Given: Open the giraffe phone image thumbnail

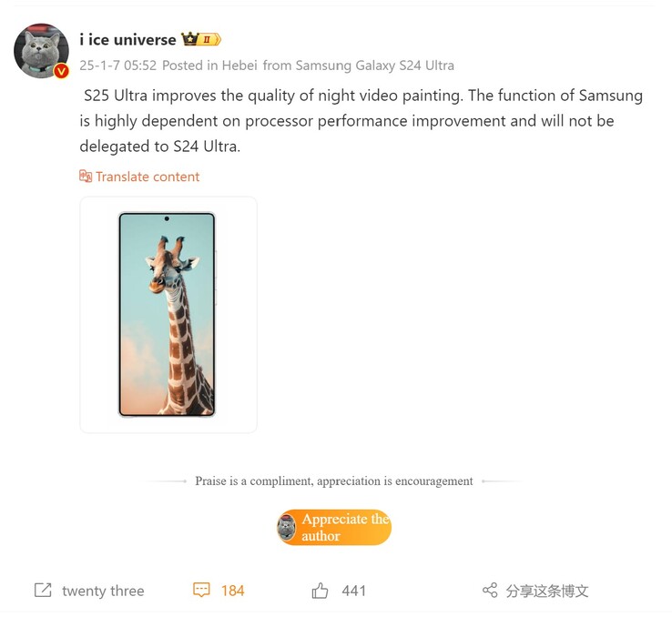Looking at the screenshot, I should pyautogui.click(x=168, y=315).
